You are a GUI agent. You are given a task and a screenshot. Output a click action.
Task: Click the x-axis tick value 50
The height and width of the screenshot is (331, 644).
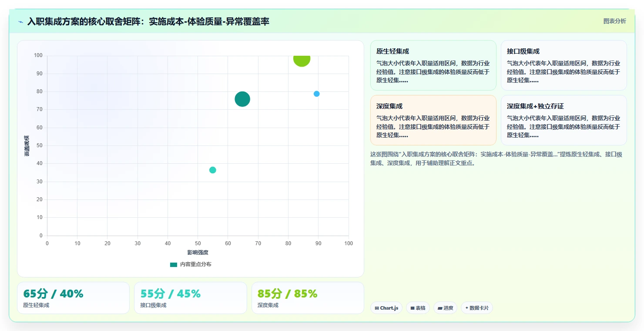pyautogui.click(x=198, y=243)
